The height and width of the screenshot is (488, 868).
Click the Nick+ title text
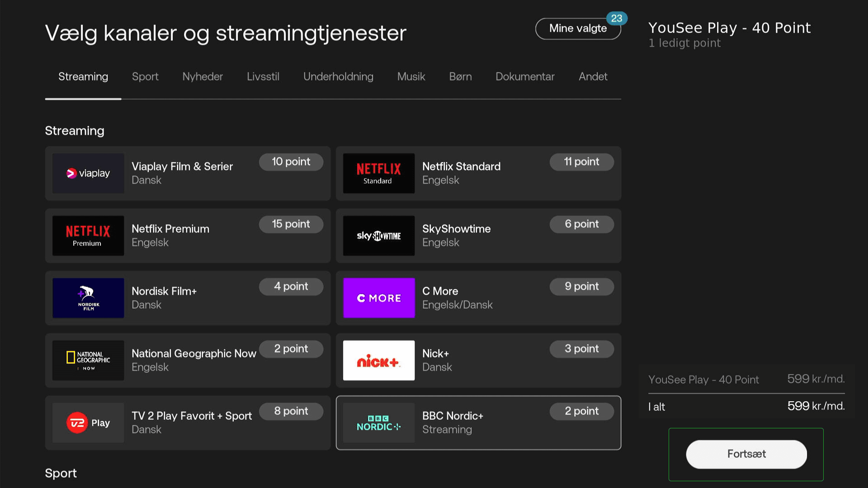coord(435,354)
